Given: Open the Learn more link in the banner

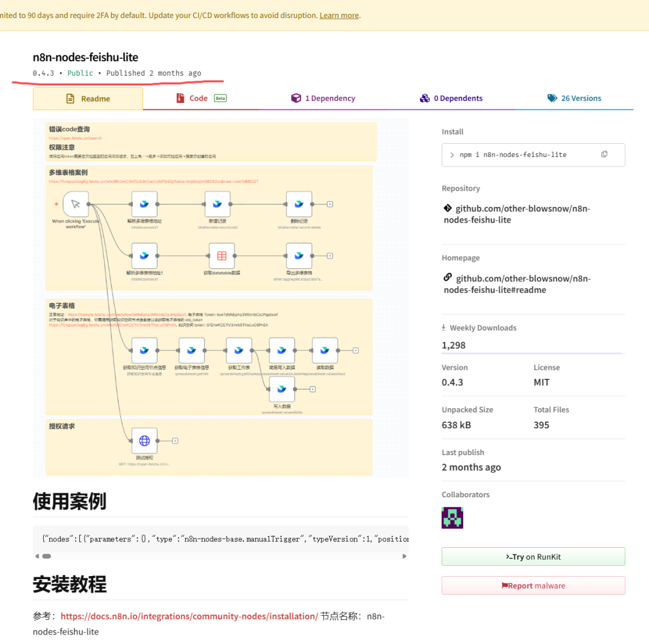Looking at the screenshot, I should pyautogui.click(x=338, y=15).
